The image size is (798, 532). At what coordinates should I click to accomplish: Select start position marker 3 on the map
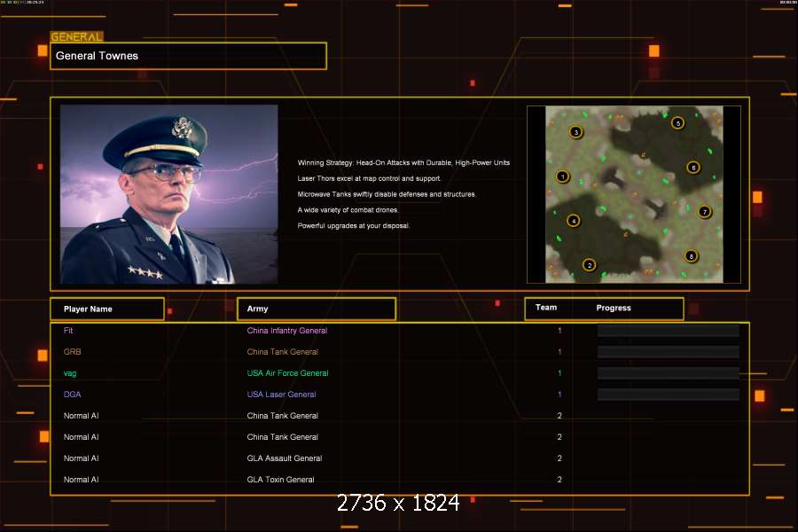pyautogui.click(x=575, y=132)
